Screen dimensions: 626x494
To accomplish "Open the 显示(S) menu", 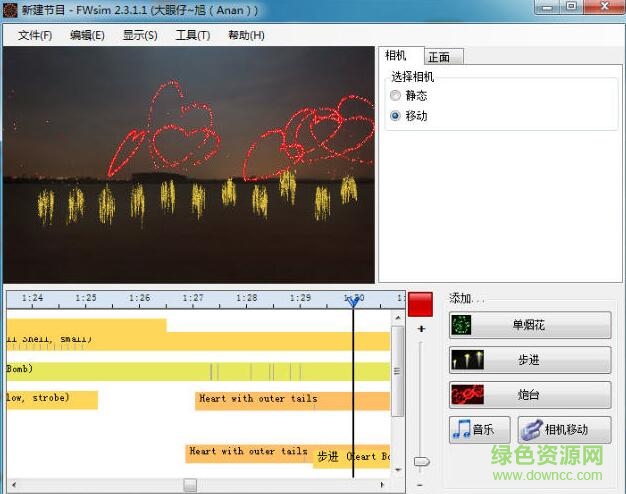I will point(140,35).
